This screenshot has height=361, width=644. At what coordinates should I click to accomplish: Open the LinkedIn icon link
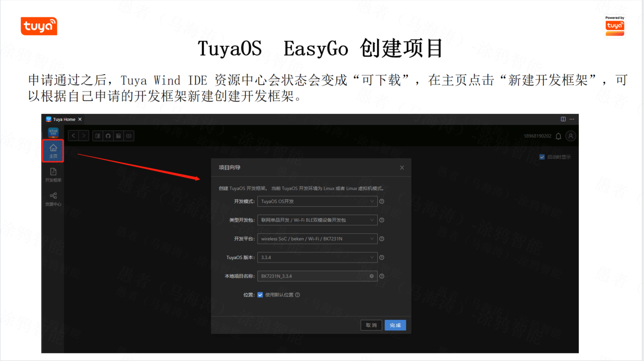118,136
